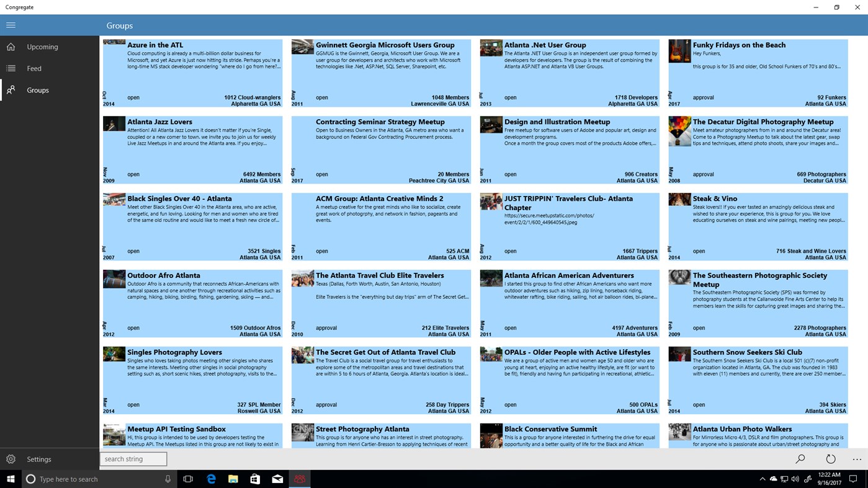Open Task View in the taskbar
Screen dimensions: 868x488
188,479
